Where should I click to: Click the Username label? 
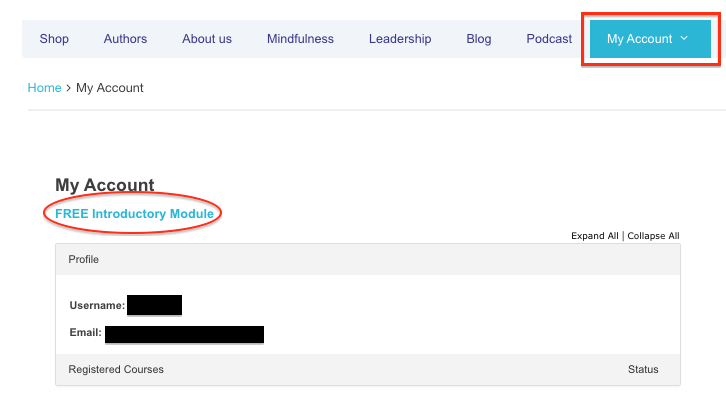click(97, 306)
